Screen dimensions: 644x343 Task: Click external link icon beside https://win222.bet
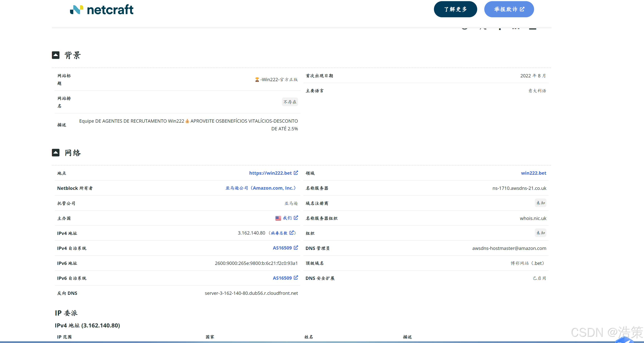296,173
